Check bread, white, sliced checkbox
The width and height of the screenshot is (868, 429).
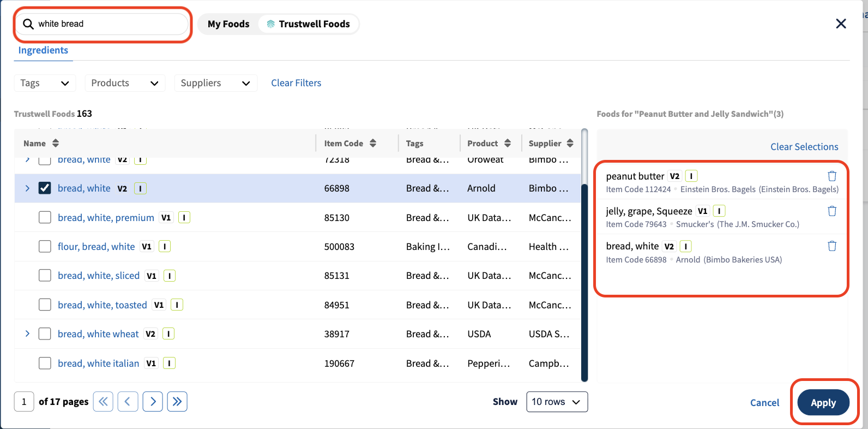45,276
